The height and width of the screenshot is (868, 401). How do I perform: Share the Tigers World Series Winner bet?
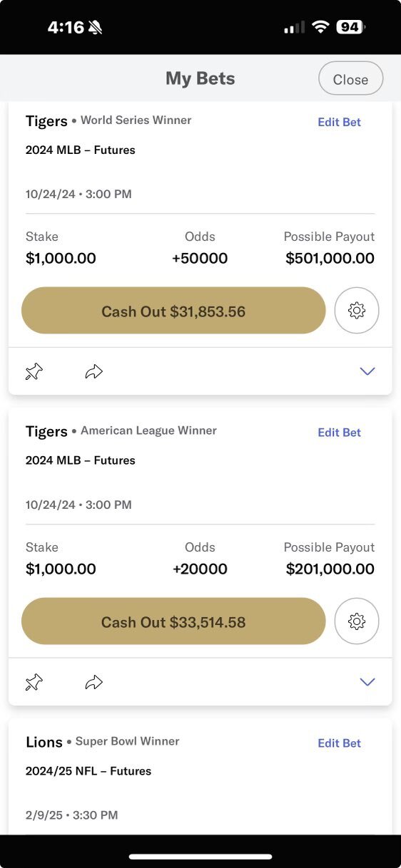(94, 371)
